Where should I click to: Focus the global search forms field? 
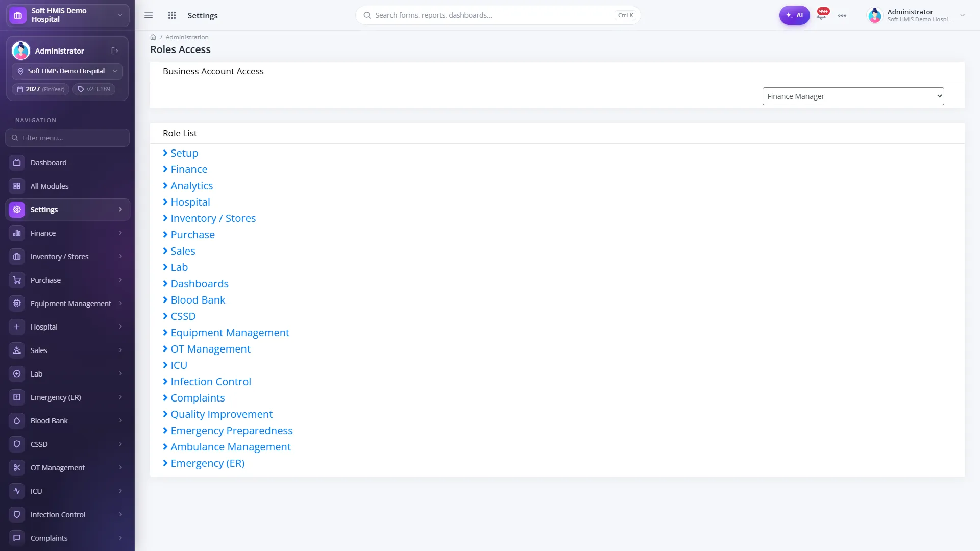click(498, 15)
